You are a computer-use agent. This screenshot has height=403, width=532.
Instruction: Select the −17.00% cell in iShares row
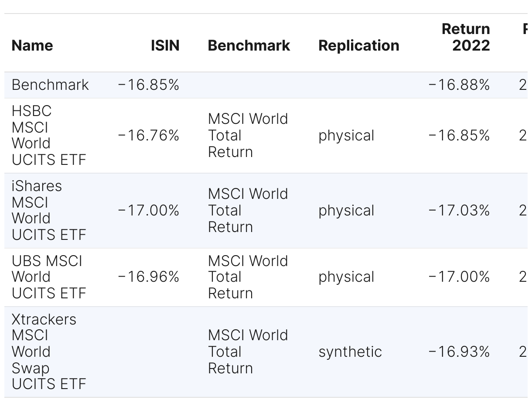coord(149,211)
